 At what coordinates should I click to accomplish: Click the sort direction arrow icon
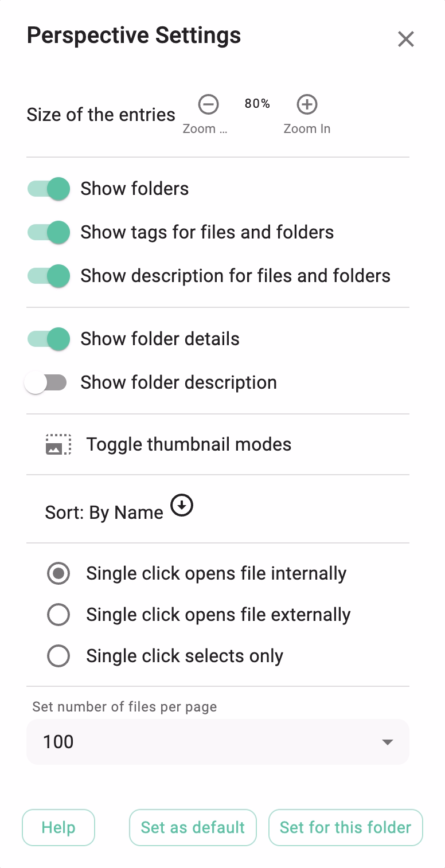(182, 506)
